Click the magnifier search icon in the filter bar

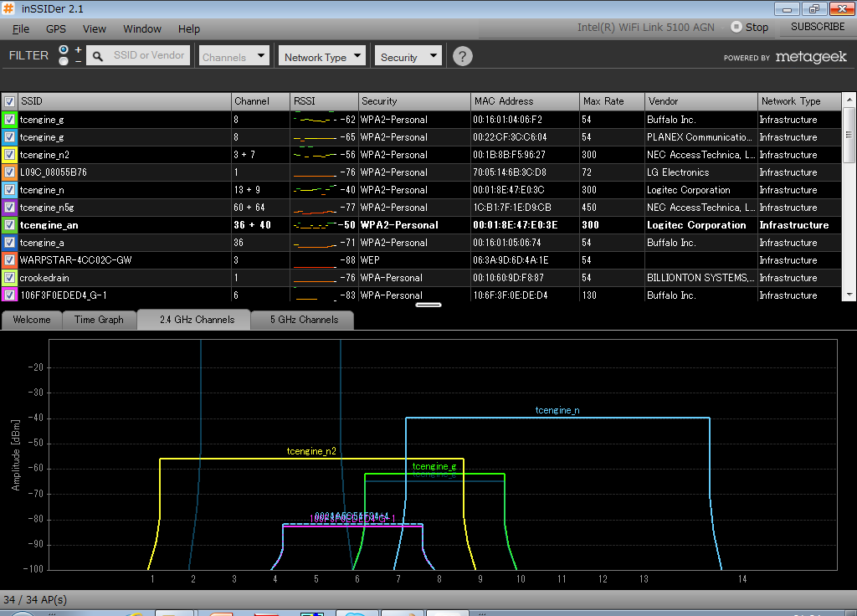tap(98, 56)
